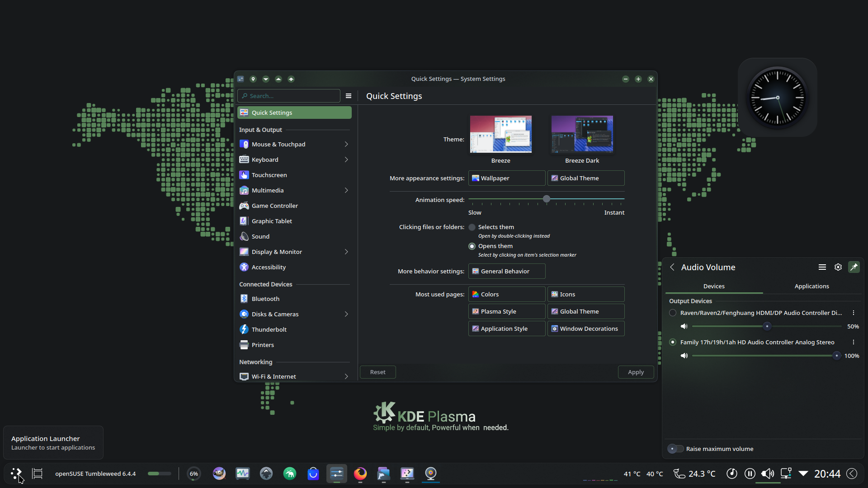Open Audio Volume hamburger menu

(822, 267)
